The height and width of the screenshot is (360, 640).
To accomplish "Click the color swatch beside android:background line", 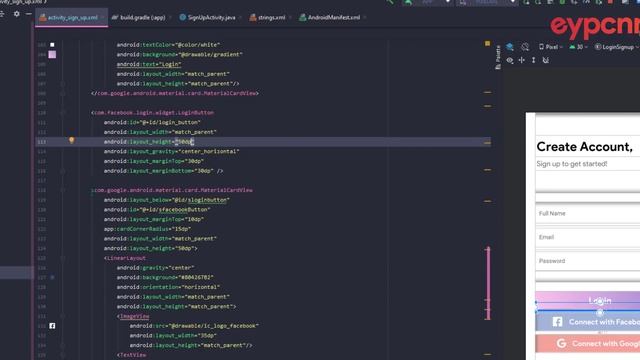I will [52, 277].
